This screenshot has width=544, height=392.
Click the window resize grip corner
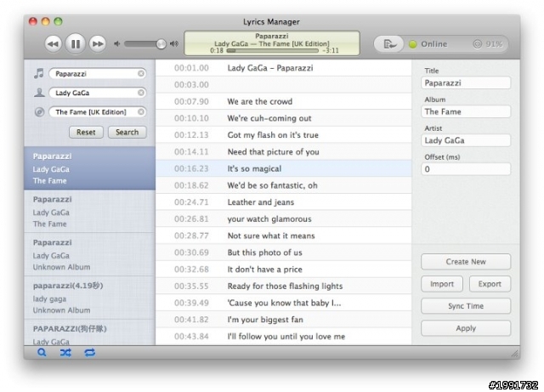click(514, 354)
